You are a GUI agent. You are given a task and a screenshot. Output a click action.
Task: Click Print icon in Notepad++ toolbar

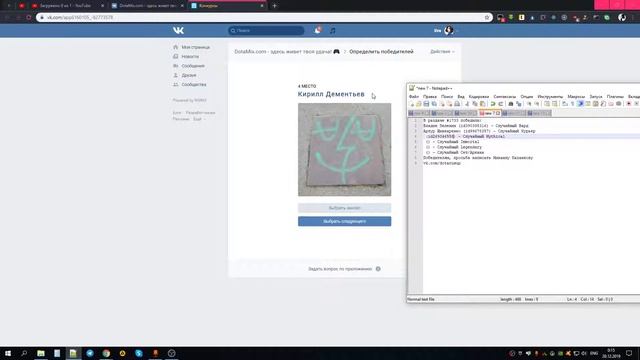click(x=457, y=104)
